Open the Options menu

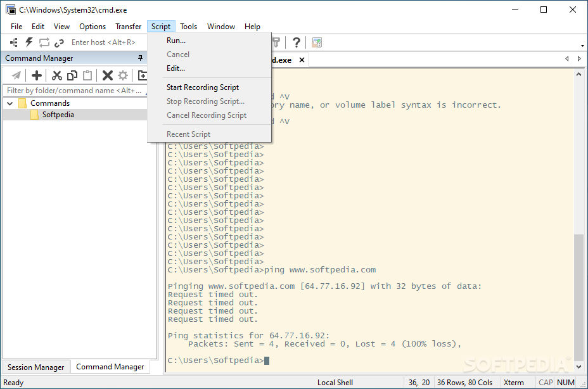[93, 27]
